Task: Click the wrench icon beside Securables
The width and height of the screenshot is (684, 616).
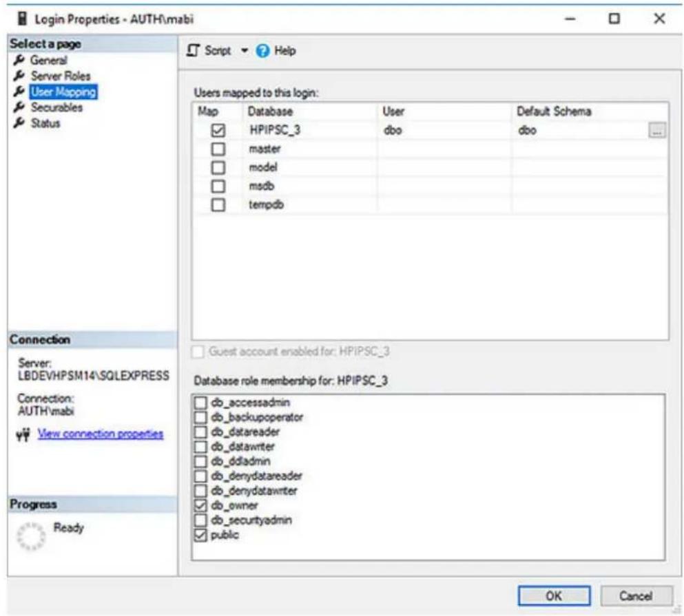Action: [19, 107]
